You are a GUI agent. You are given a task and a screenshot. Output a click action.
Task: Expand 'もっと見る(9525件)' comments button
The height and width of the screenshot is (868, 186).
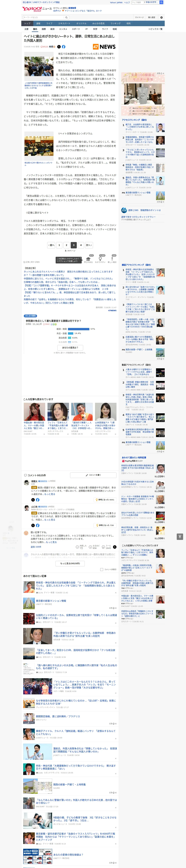pos(70,563)
